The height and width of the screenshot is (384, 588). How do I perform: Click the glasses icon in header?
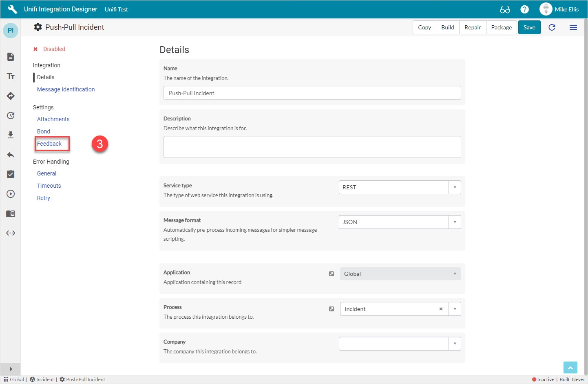[505, 9]
